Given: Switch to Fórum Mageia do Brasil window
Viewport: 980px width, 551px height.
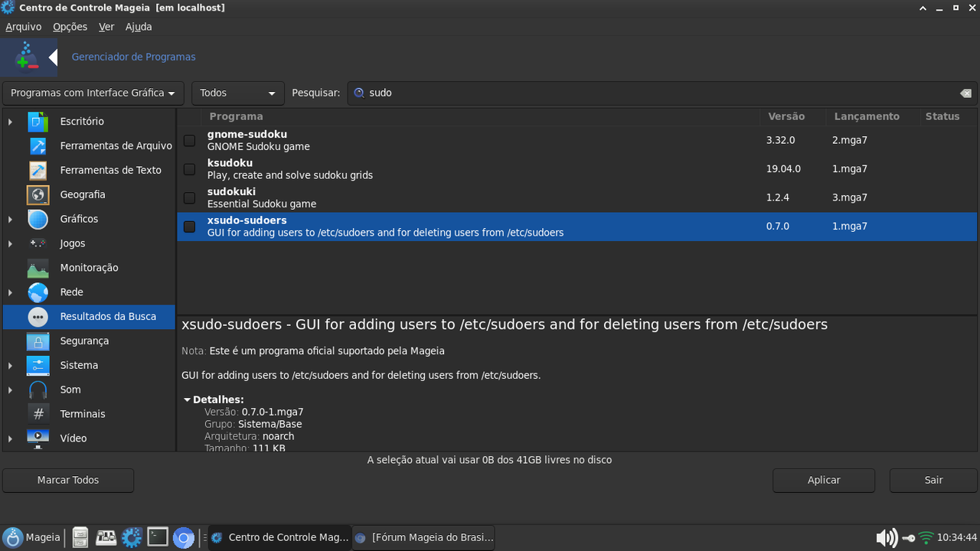Looking at the screenshot, I should tap(424, 538).
